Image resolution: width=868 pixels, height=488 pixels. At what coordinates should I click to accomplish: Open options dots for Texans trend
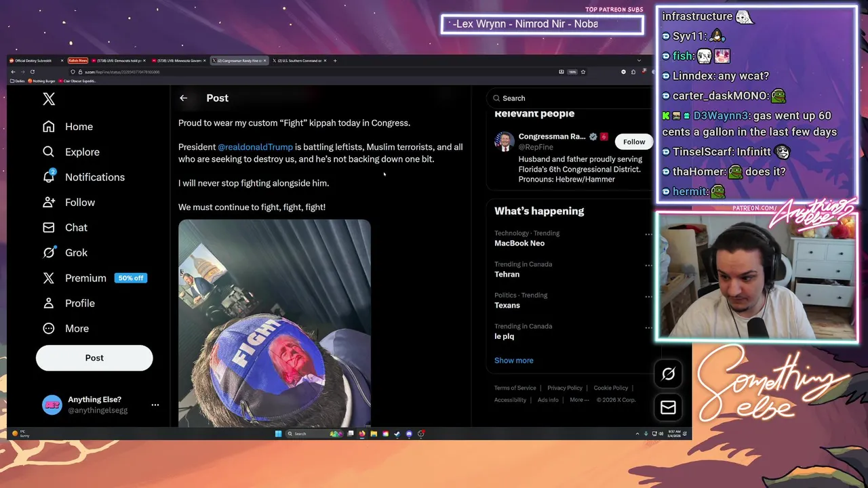point(648,296)
